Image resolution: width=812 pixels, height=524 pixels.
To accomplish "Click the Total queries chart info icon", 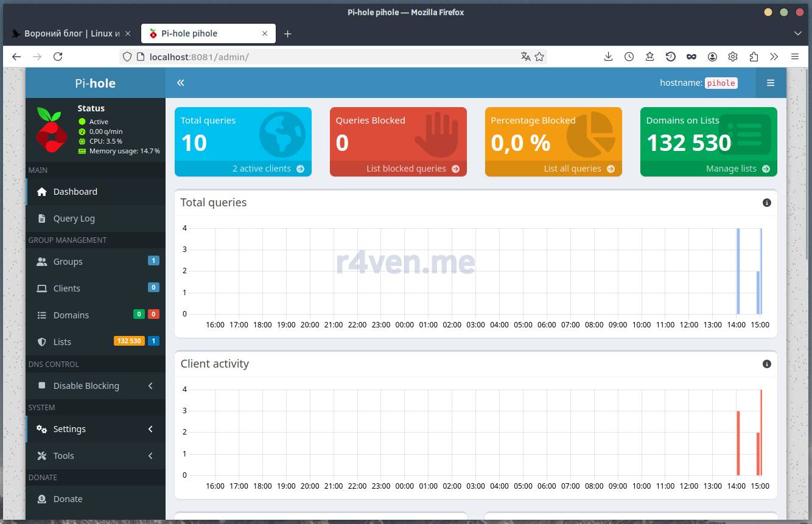I will click(766, 203).
